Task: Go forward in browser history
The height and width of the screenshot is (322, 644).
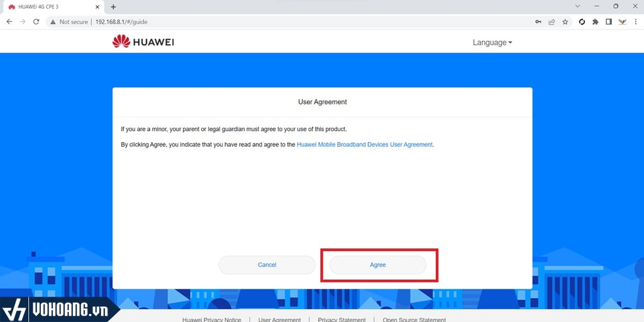Action: pyautogui.click(x=23, y=22)
